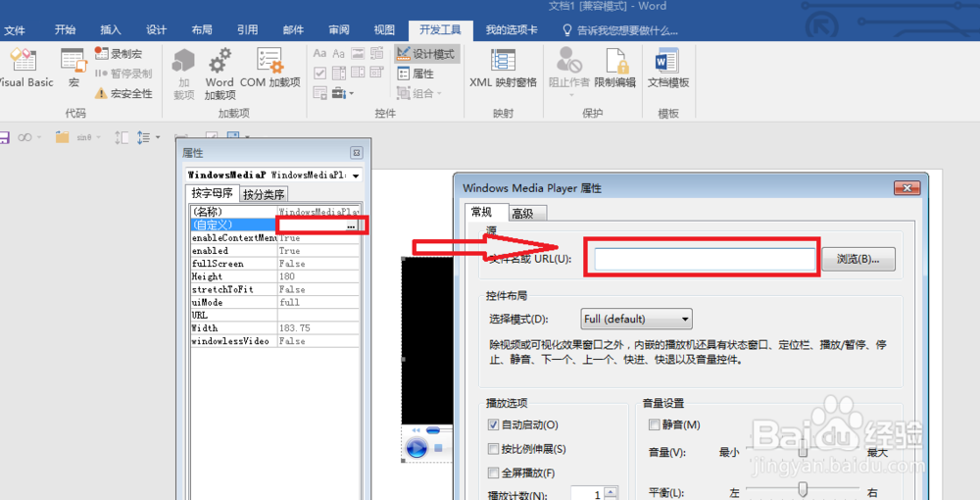
Task: Open the 宏 (Macros) dialog
Action: [73, 68]
